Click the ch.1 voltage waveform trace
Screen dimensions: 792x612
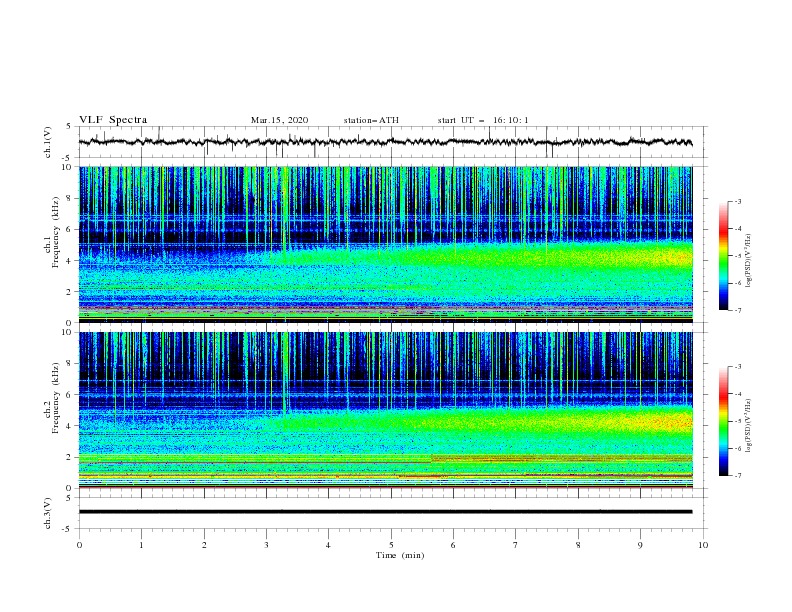(386, 142)
